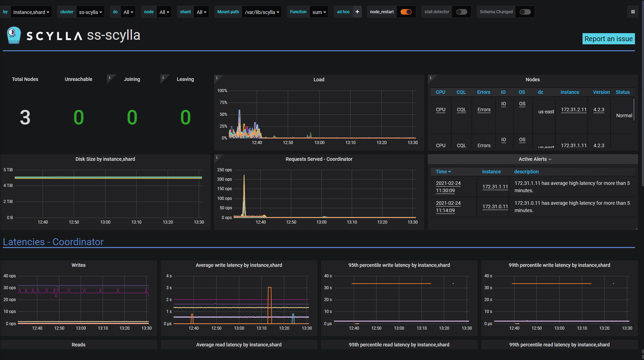
Task: Turn off the node_restart toggle
Action: [406, 12]
